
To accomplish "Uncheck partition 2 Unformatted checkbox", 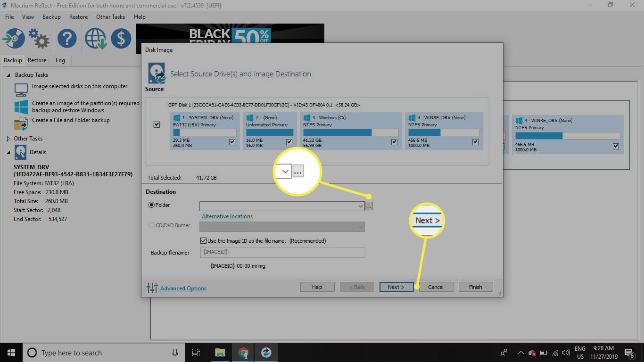I will click(x=289, y=142).
